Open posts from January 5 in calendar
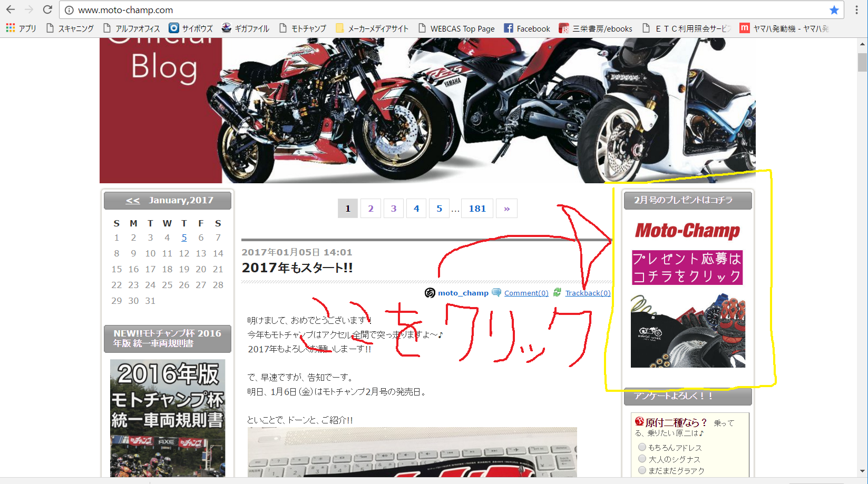Viewport: 868px width, 484px height. click(184, 238)
